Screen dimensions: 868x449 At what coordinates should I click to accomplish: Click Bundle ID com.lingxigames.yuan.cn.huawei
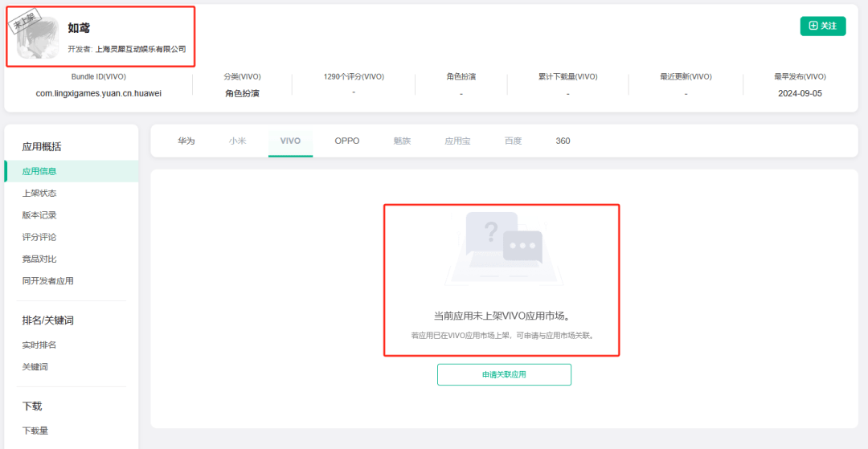tap(99, 93)
